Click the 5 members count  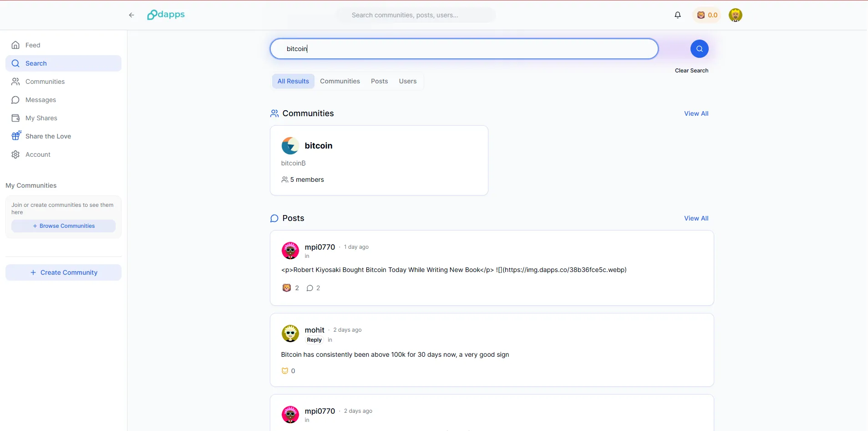(x=303, y=180)
